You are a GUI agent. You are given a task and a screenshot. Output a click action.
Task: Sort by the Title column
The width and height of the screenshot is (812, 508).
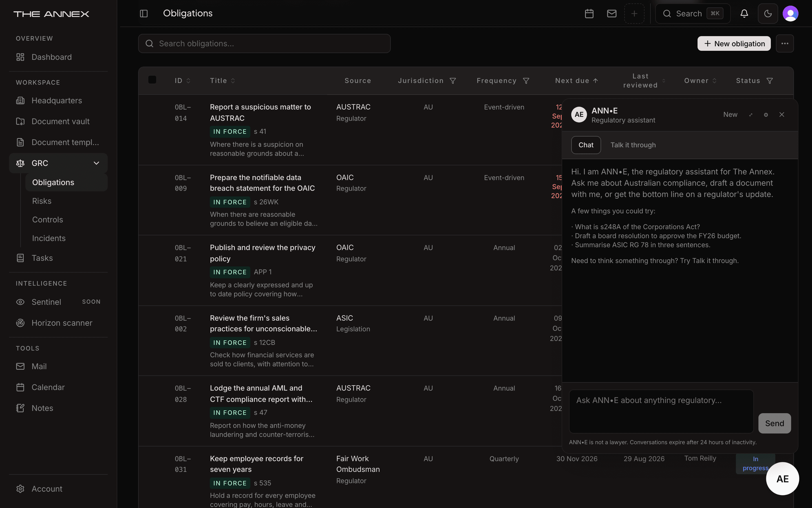(x=222, y=81)
